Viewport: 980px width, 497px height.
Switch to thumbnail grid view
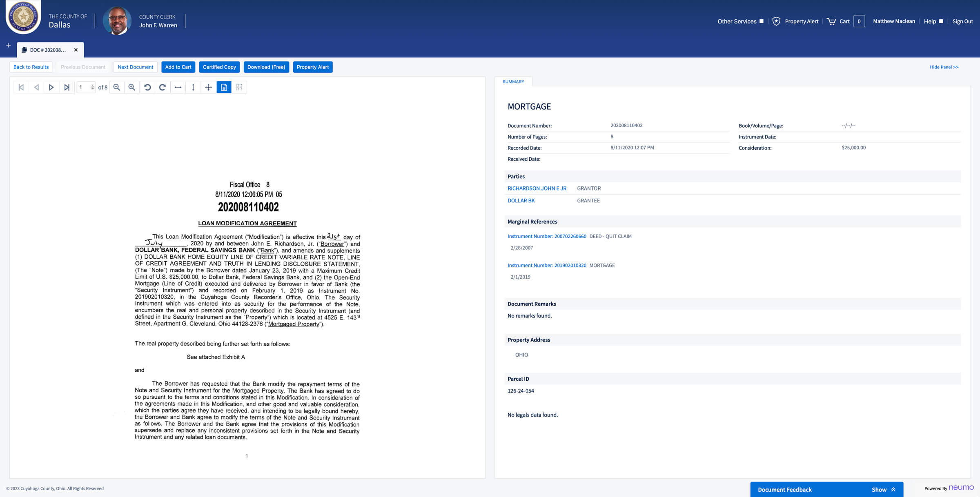239,87
